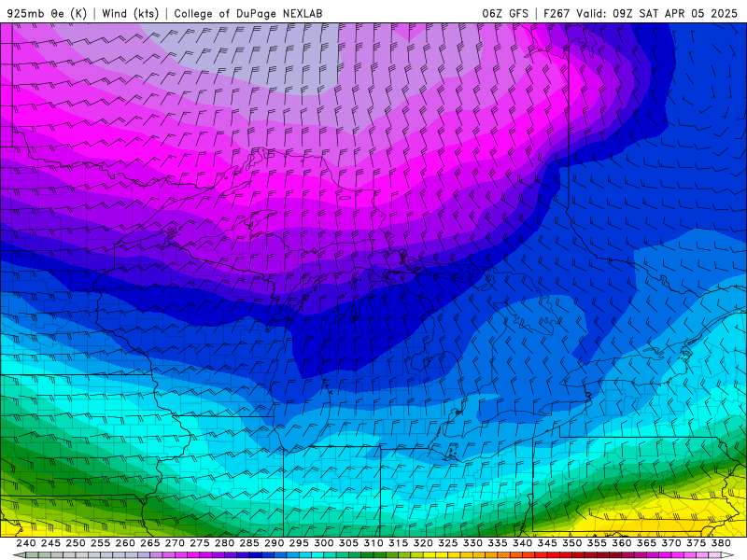Click the 370 color scale label

point(670,543)
